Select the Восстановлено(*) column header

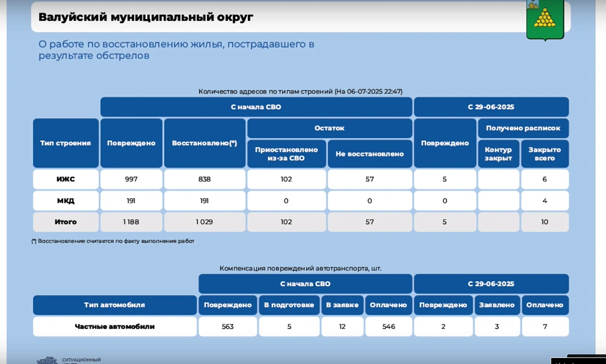(x=204, y=143)
